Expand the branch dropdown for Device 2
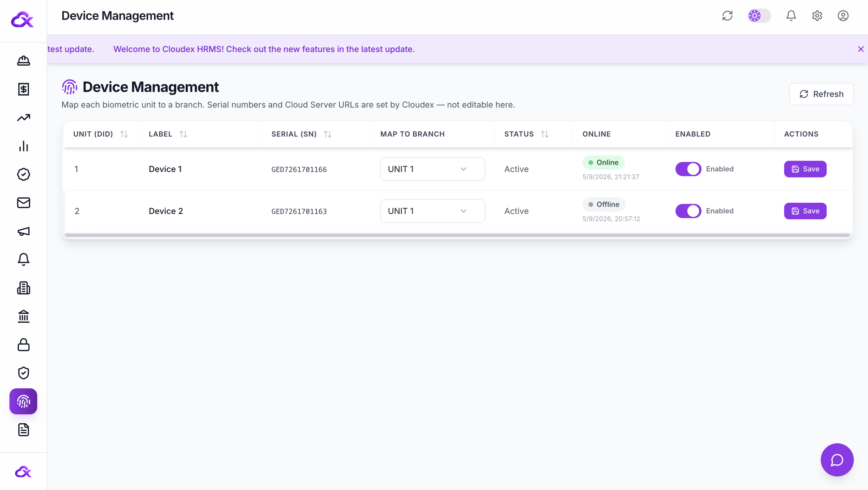 433,211
